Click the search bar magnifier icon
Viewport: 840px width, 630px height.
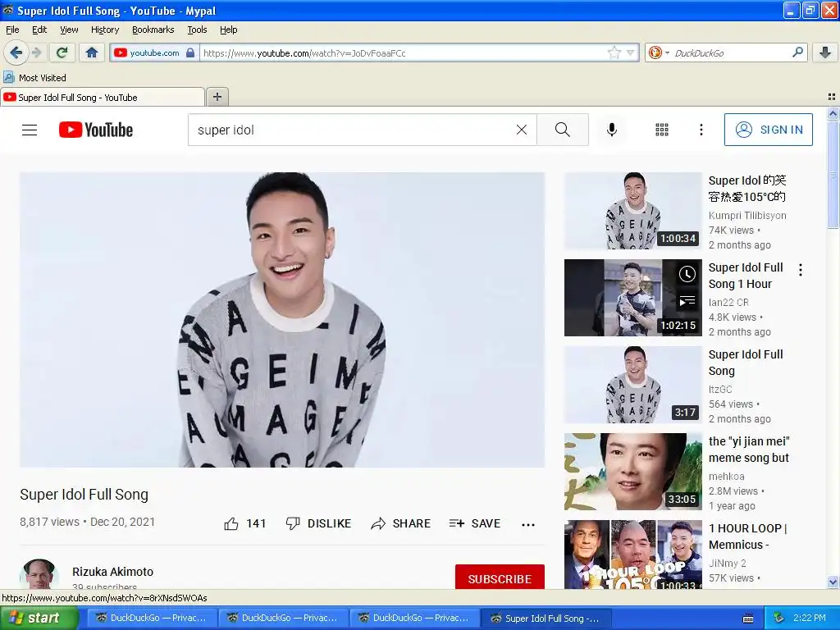coord(797,52)
